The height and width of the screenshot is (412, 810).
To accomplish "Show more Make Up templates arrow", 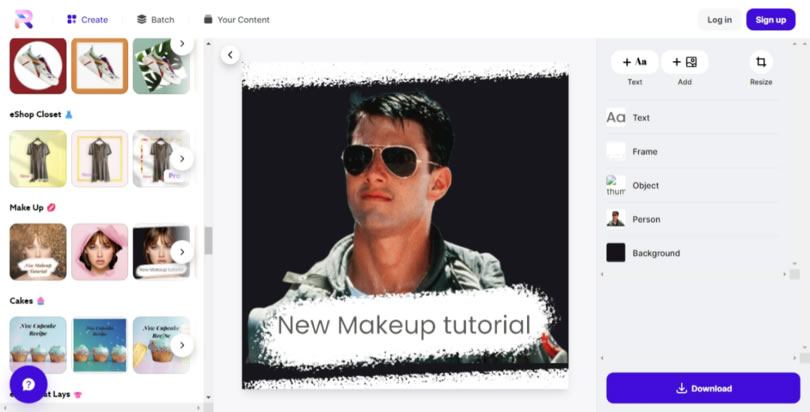I will click(x=182, y=252).
